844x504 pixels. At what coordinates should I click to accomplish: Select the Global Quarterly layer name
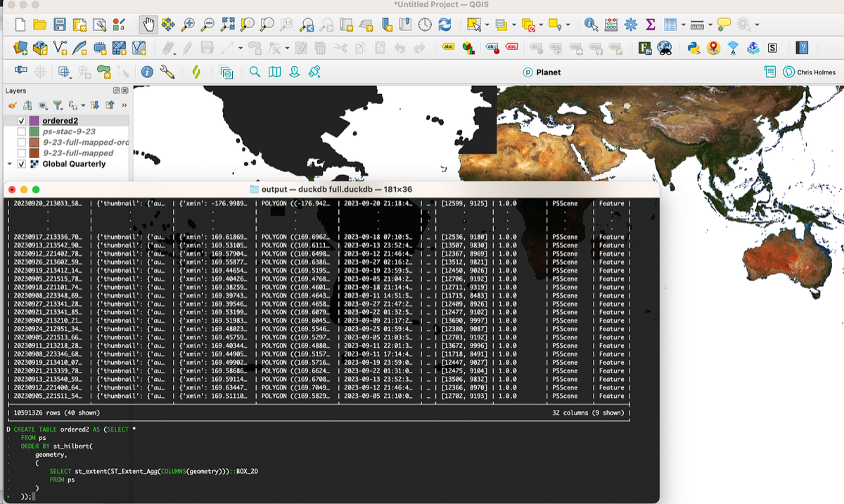click(74, 164)
